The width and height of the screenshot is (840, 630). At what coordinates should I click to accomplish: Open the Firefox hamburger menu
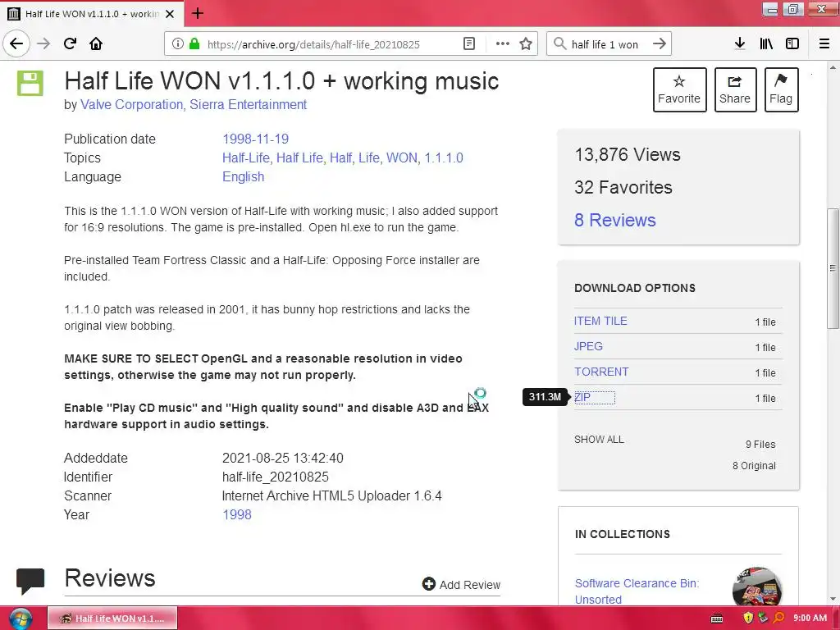tap(824, 43)
